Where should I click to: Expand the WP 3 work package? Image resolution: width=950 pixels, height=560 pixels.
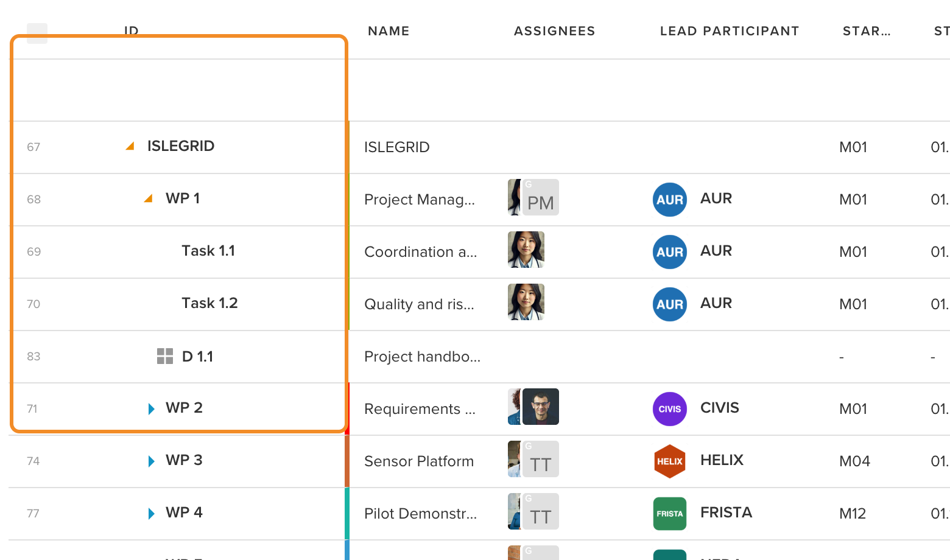pos(151,461)
